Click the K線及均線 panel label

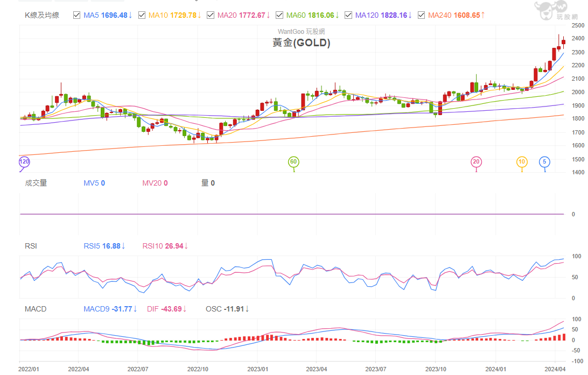point(42,16)
